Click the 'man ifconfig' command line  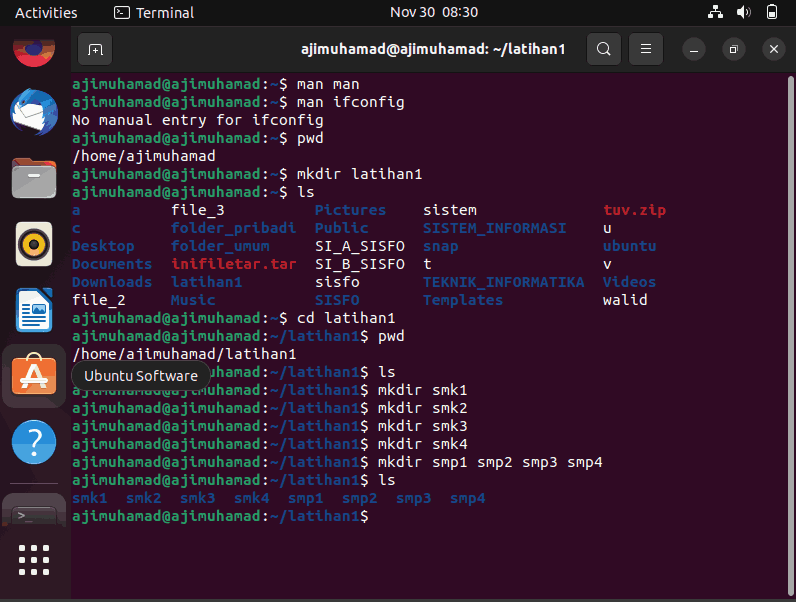351,102
